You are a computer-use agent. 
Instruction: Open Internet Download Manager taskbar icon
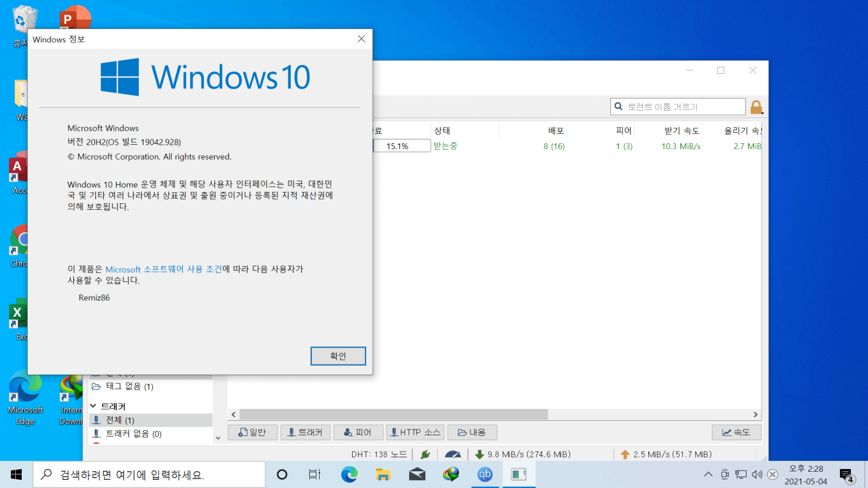click(x=451, y=475)
